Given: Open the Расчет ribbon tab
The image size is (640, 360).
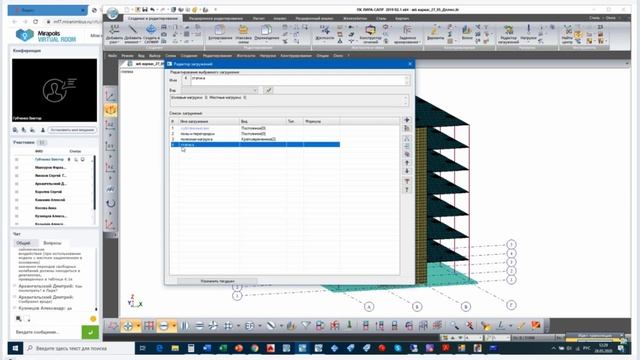Looking at the screenshot, I should pos(258,18).
